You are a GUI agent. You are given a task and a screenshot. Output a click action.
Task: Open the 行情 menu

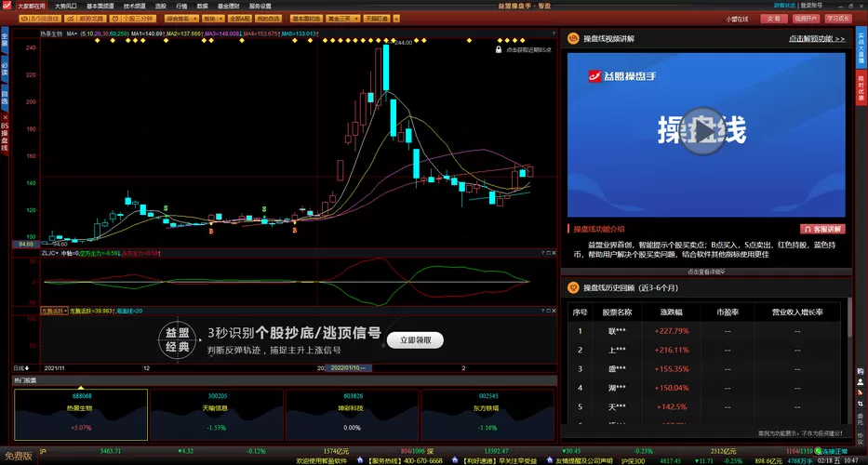(x=181, y=7)
